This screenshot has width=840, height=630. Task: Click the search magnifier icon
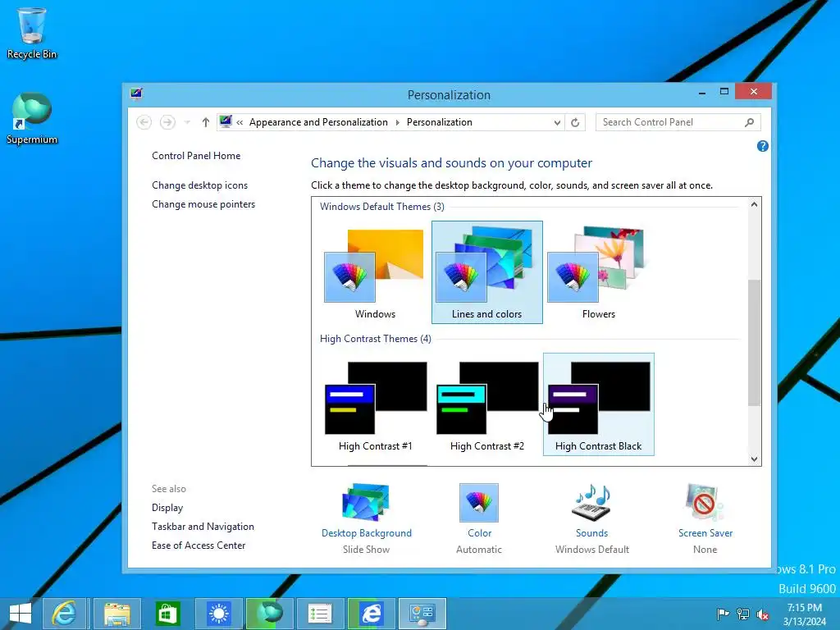pyautogui.click(x=750, y=123)
